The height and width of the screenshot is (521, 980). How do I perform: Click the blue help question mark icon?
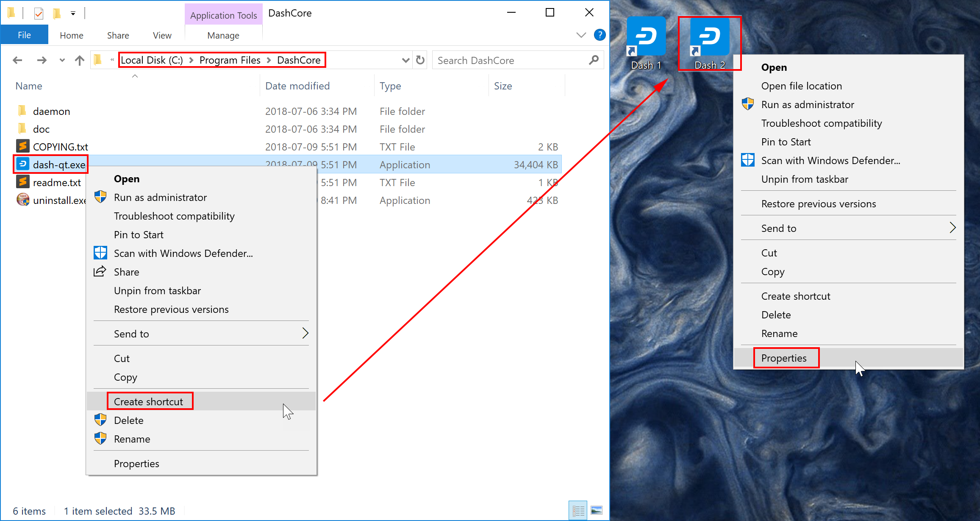600,35
